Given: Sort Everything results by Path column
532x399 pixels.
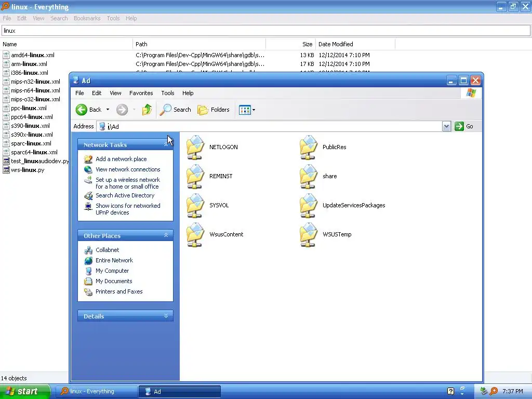Looking at the screenshot, I should 199,44.
